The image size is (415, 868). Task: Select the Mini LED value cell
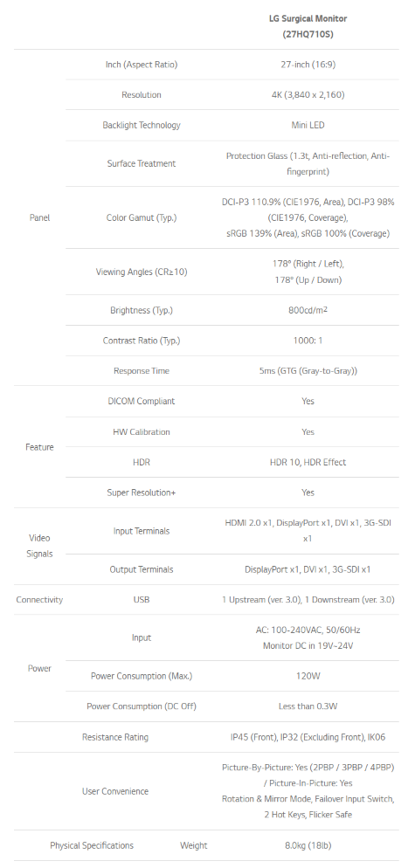pyautogui.click(x=308, y=125)
